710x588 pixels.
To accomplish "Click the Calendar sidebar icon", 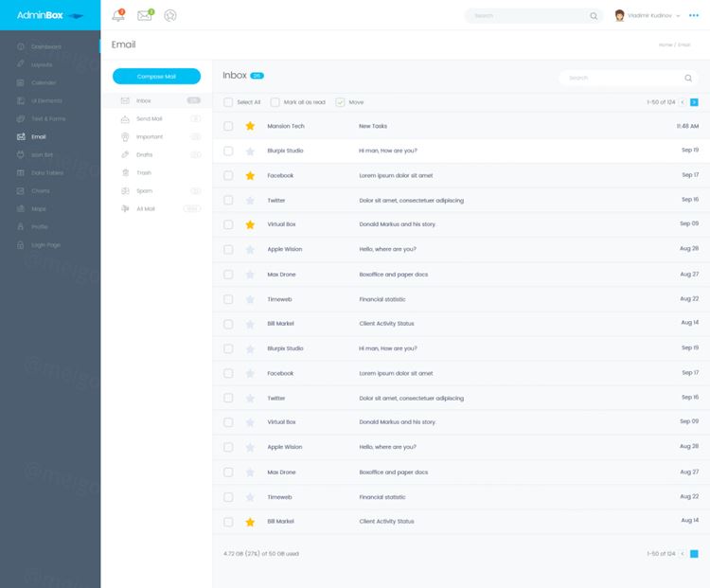I will (21, 82).
